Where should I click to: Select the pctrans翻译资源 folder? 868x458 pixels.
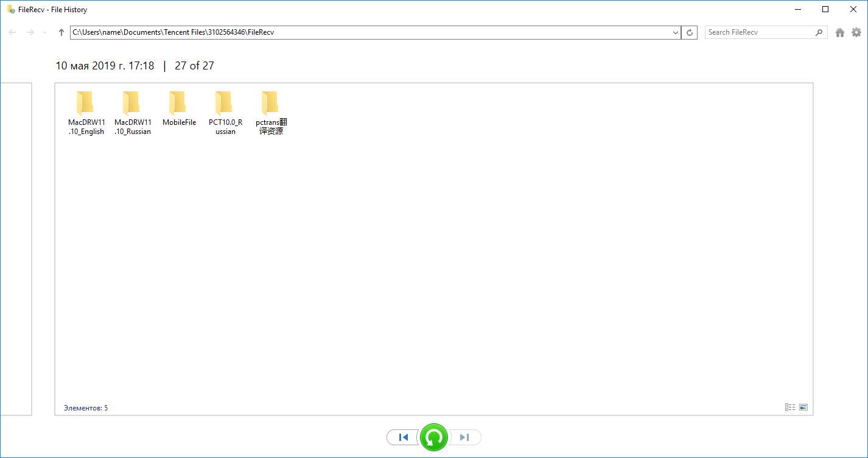tap(271, 113)
